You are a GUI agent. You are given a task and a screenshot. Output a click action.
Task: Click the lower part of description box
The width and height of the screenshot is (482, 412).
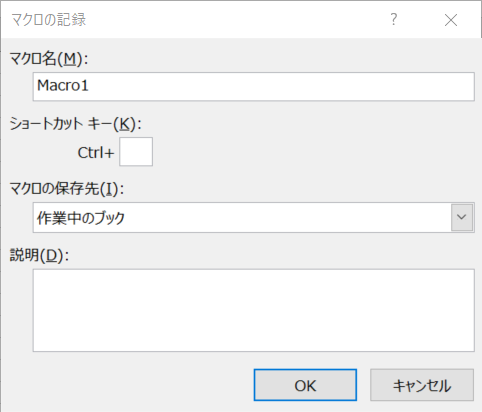pyautogui.click(x=253, y=337)
